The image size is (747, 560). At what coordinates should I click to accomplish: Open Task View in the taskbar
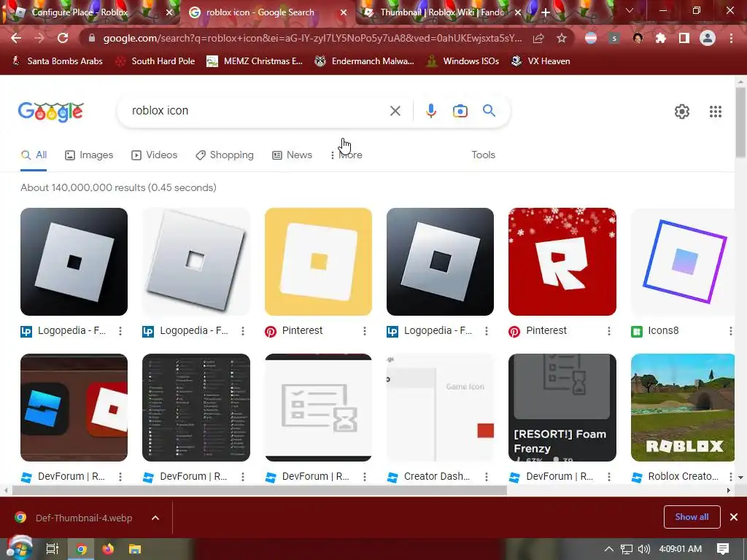(x=52, y=549)
